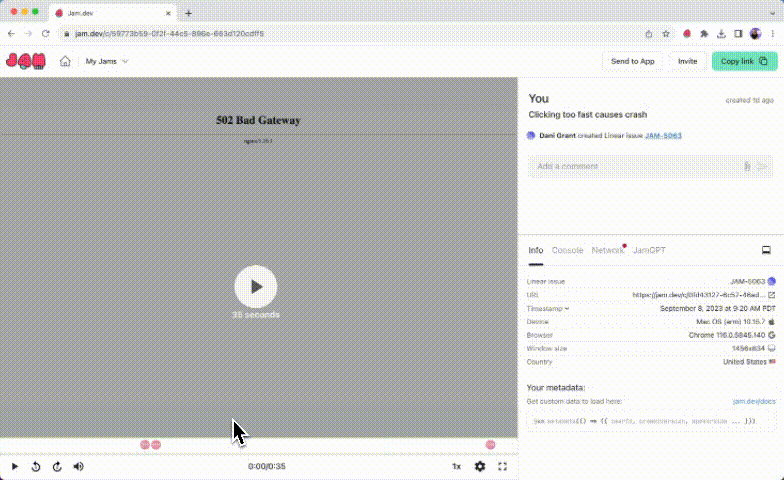Open the Network tab
The width and height of the screenshot is (784, 480).
(607, 250)
